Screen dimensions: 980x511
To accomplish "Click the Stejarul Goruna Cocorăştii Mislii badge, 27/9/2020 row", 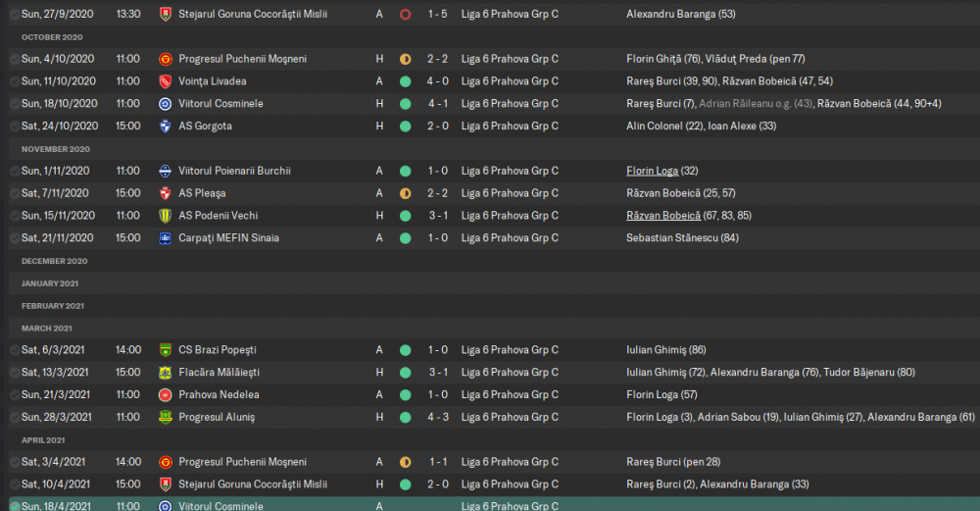I will click(165, 15).
